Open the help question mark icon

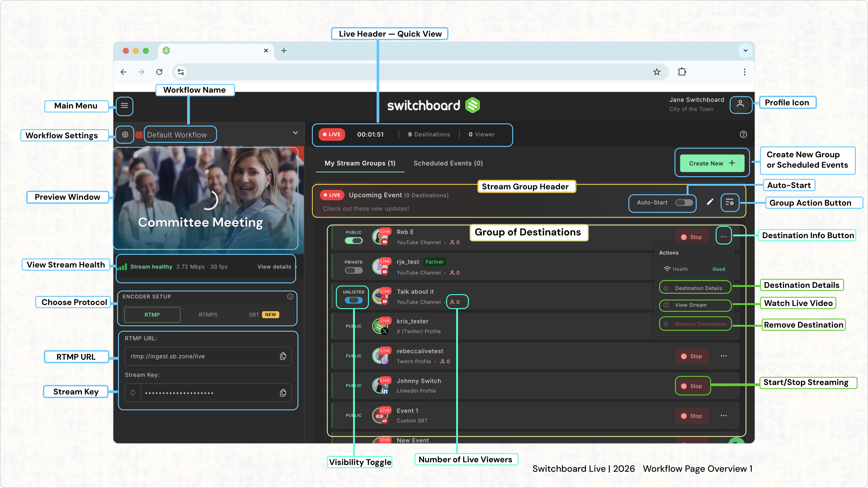click(743, 134)
